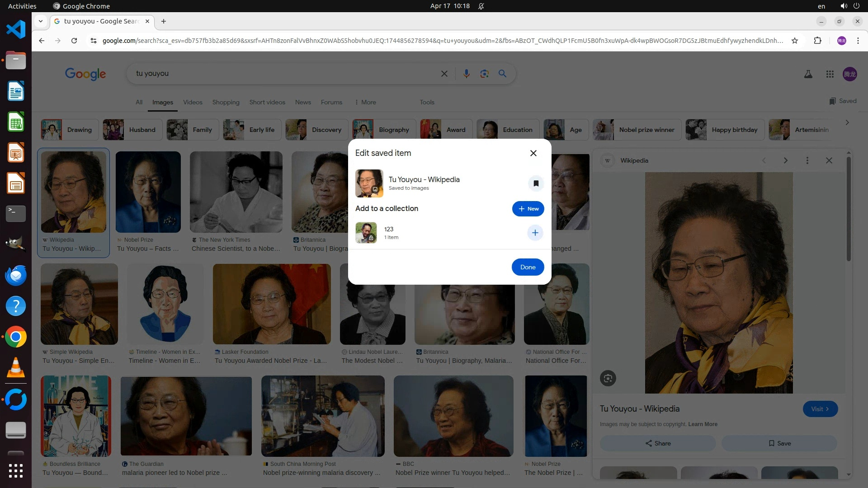
Task: Switch to the Videos tab
Action: coord(192,102)
